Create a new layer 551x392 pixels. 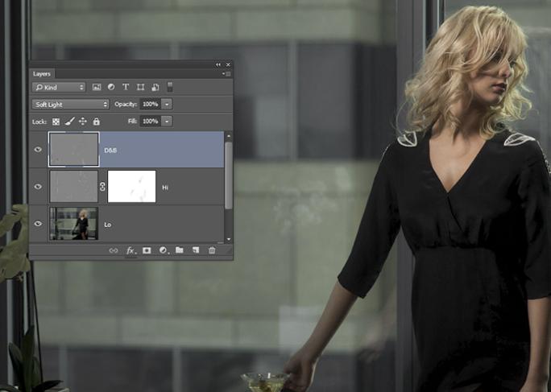pos(196,250)
